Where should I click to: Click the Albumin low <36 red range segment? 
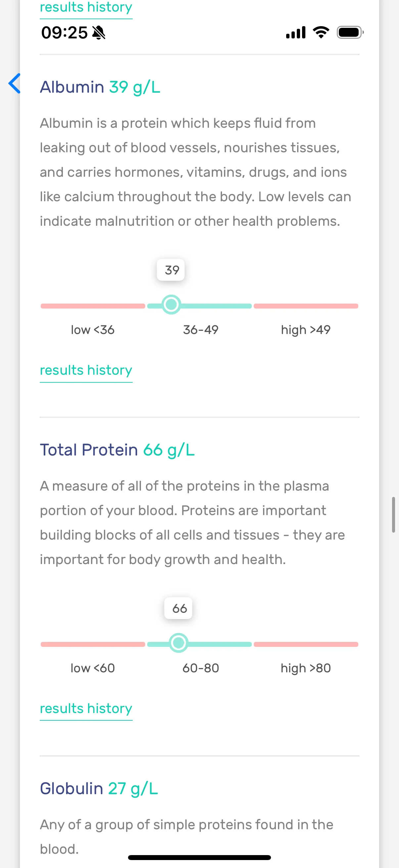(x=93, y=306)
